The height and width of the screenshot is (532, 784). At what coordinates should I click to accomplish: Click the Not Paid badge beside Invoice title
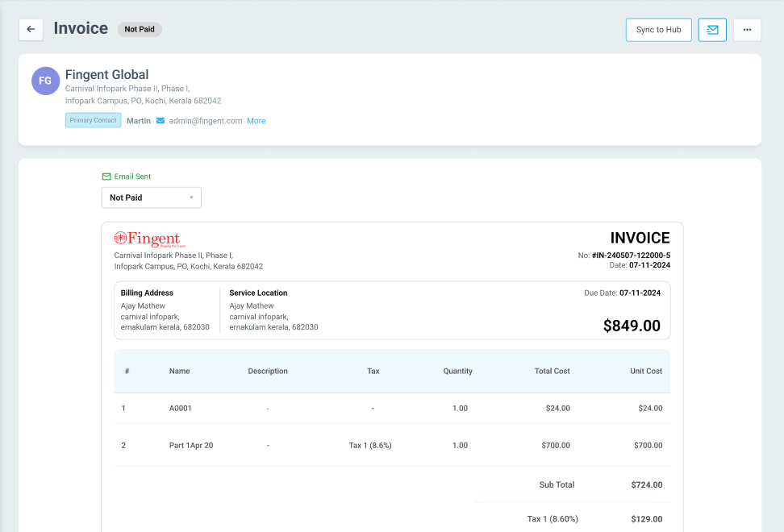140,29
